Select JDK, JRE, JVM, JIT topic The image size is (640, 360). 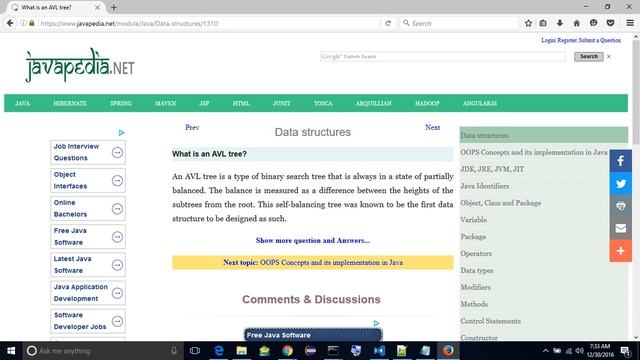(x=492, y=169)
